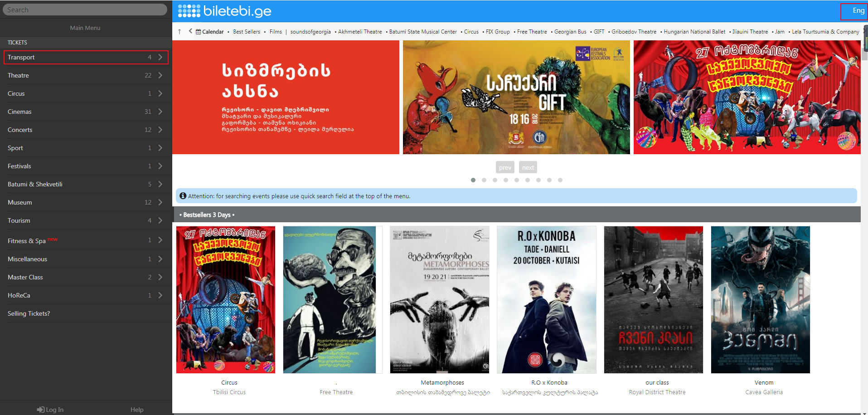The height and width of the screenshot is (415, 868).
Task: Click the Search input field
Action: tap(85, 10)
